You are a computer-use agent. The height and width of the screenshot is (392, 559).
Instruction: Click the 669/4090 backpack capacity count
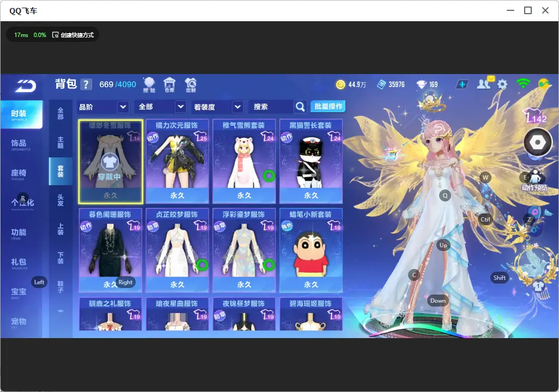click(x=118, y=84)
